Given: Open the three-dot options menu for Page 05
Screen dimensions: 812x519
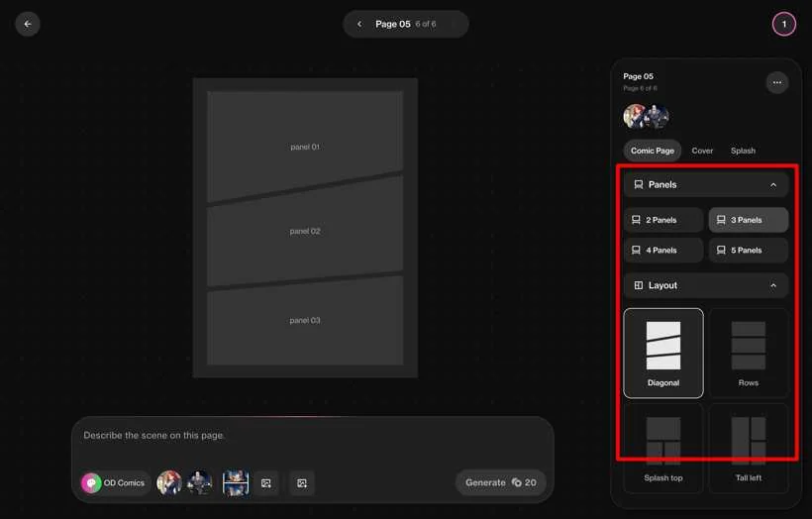Looking at the screenshot, I should pos(776,82).
